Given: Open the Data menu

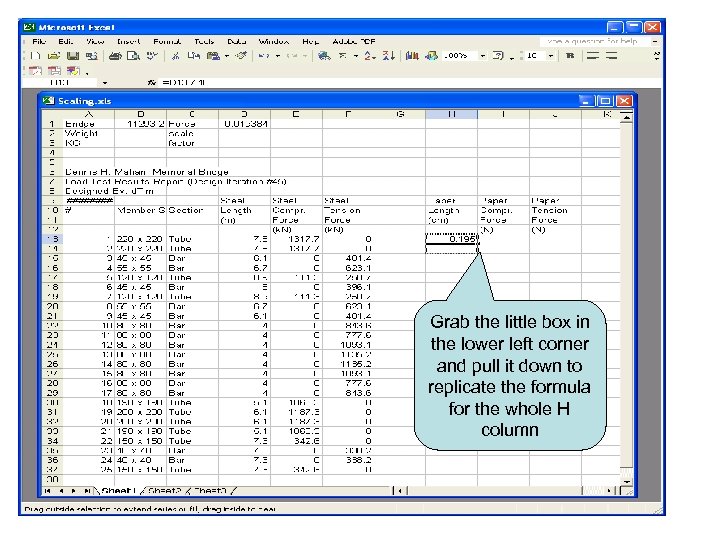Looking at the screenshot, I should point(236,41).
